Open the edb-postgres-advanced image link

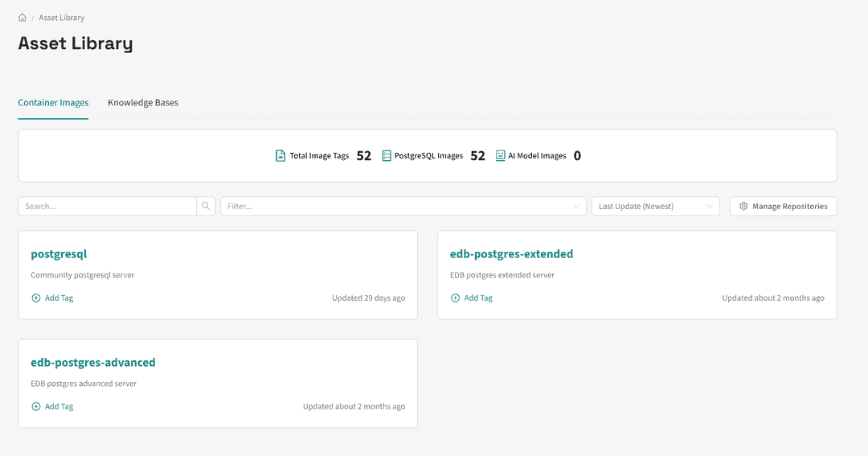point(93,363)
